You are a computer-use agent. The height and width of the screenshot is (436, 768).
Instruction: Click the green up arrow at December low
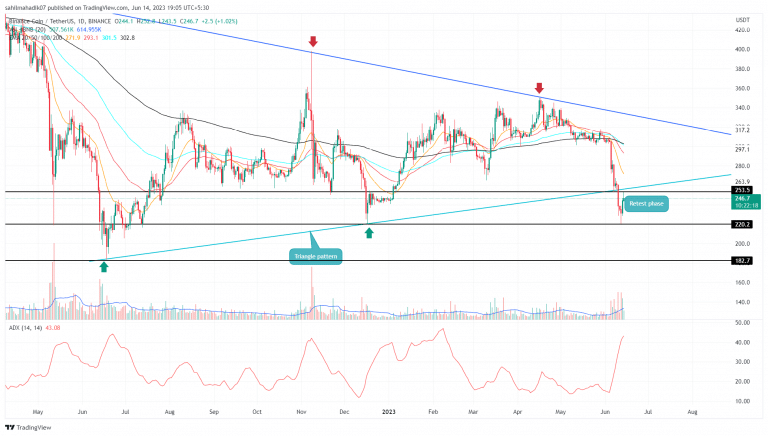(370, 232)
